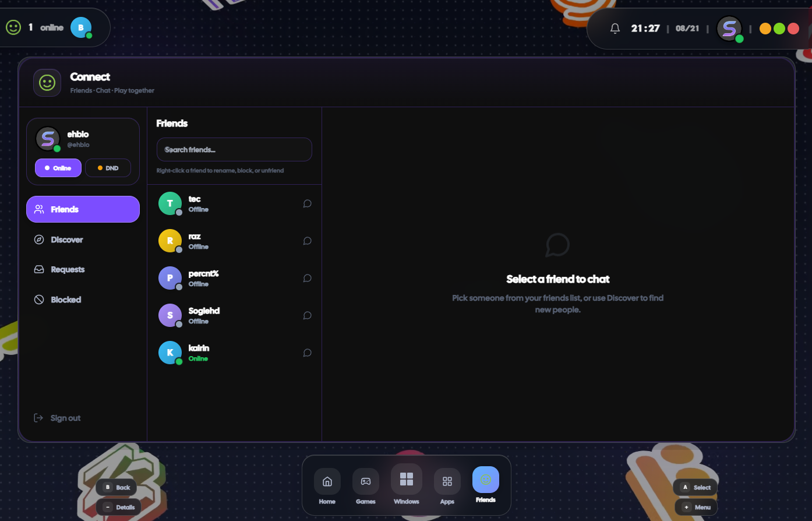This screenshot has height=521, width=812.
Task: Click the Search friends field
Action: 234,150
